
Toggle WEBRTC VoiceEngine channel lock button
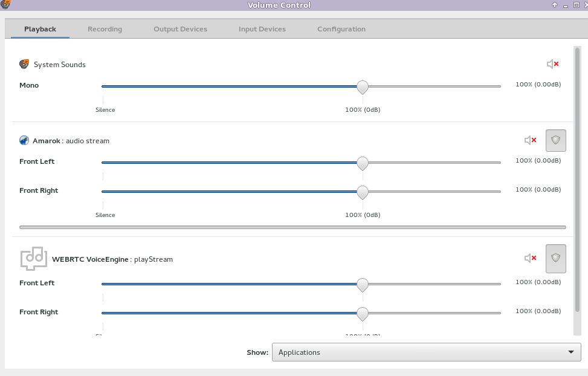click(556, 258)
